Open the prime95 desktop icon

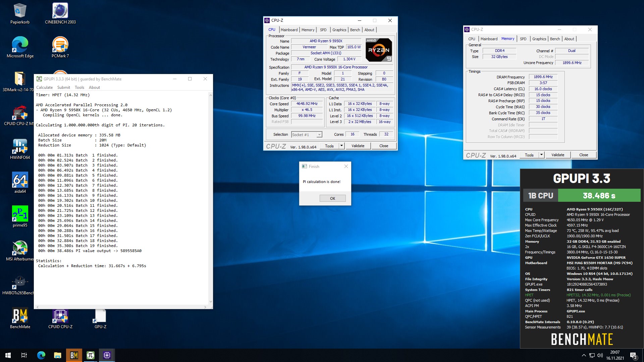pos(20,217)
